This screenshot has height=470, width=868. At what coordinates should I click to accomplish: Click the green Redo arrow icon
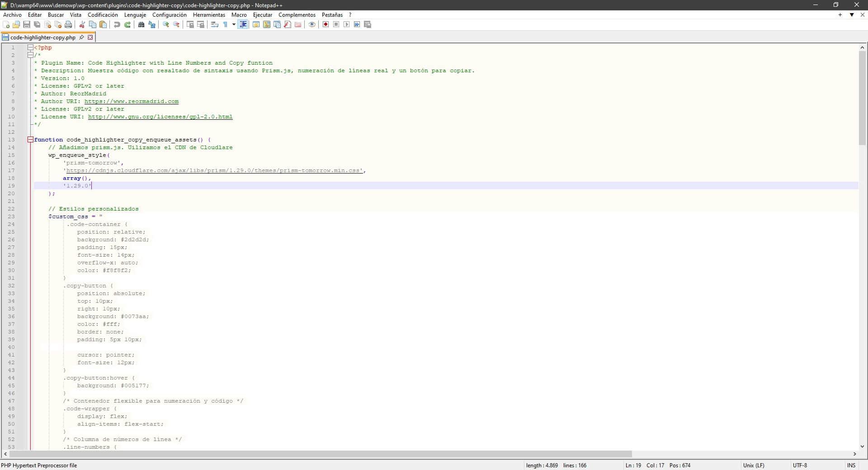pyautogui.click(x=127, y=24)
